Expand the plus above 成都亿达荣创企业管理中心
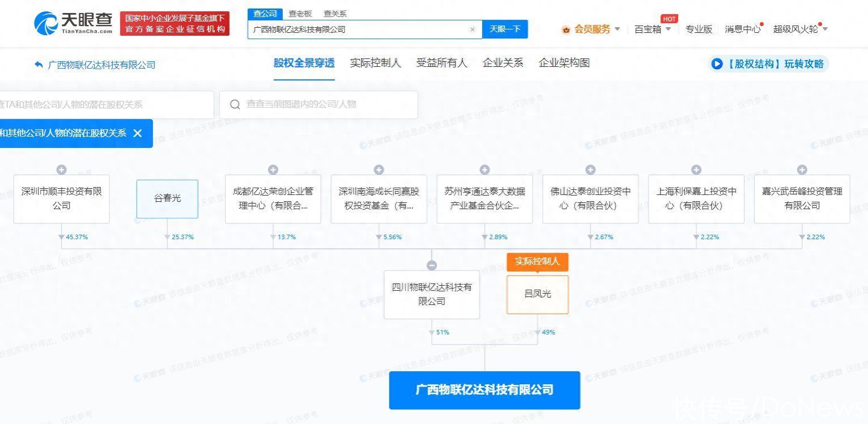Screen dimensions: 868x424 click(x=273, y=169)
